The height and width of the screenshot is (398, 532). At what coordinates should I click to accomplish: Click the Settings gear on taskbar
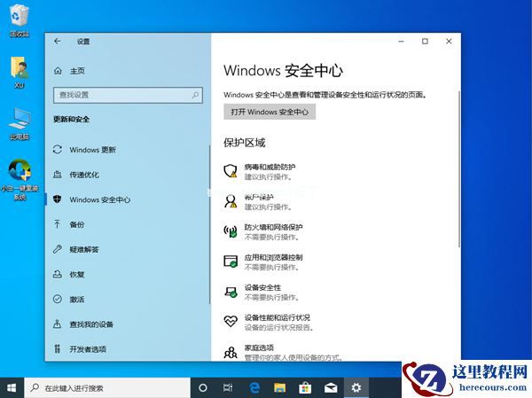(356, 387)
